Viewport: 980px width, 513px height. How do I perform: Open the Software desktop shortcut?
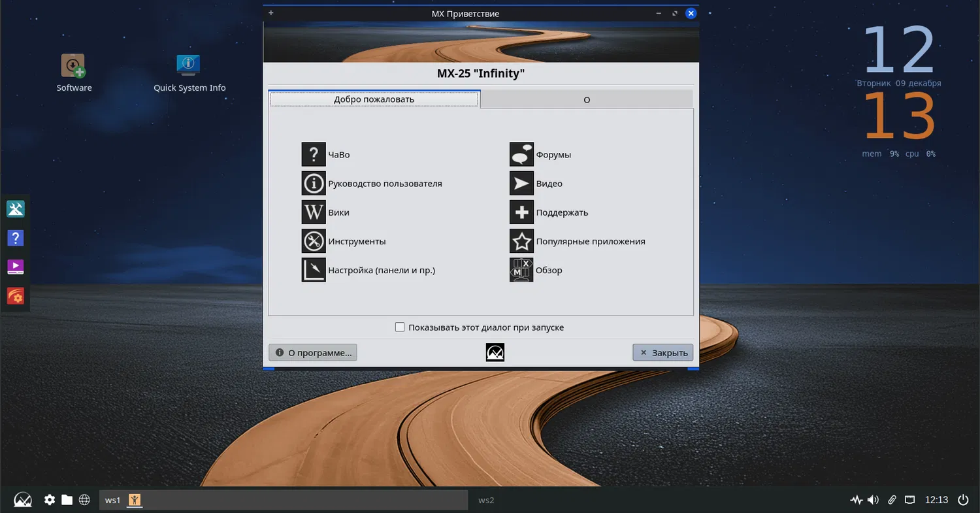pyautogui.click(x=73, y=66)
